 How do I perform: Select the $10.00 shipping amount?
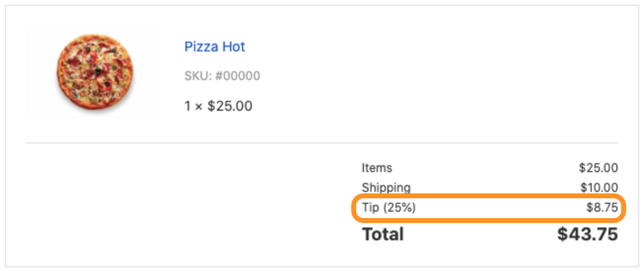(x=599, y=188)
